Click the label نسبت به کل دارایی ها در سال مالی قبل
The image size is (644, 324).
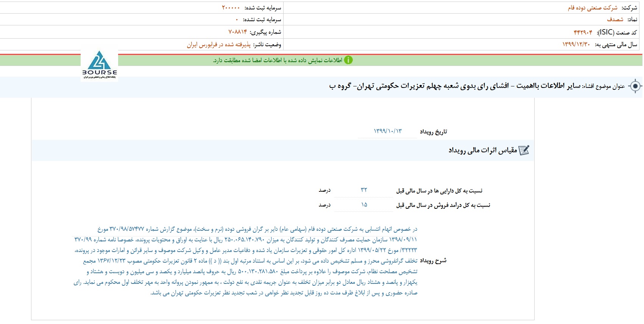439,191
